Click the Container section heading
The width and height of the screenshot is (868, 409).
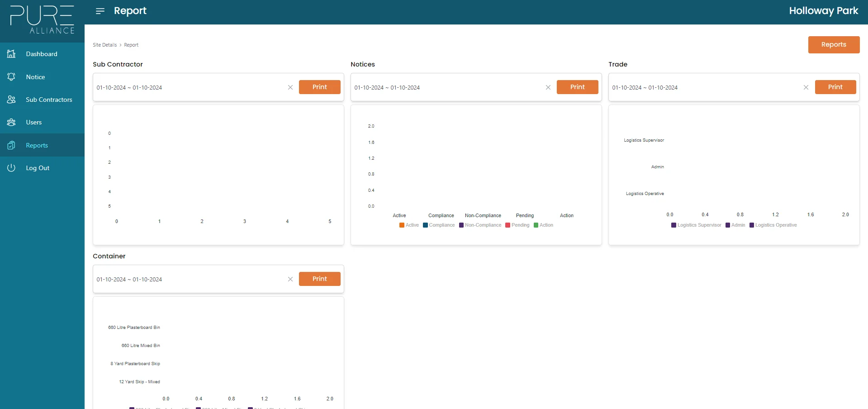click(109, 256)
